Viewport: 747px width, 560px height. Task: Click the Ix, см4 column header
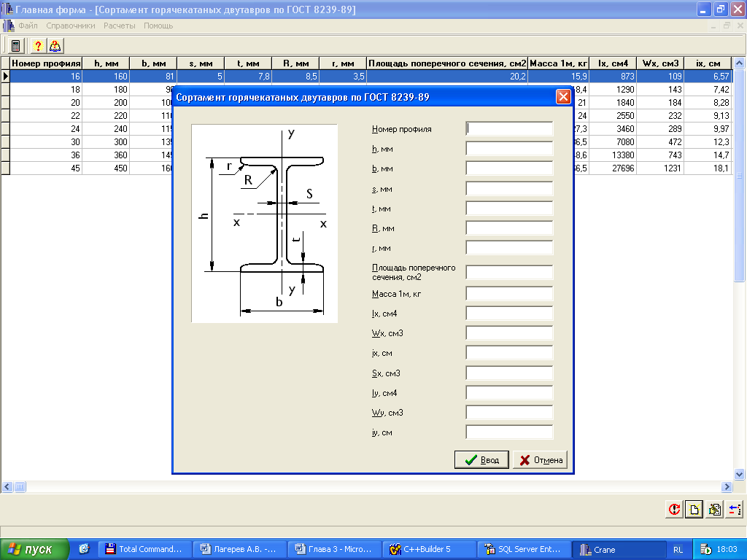click(x=613, y=63)
